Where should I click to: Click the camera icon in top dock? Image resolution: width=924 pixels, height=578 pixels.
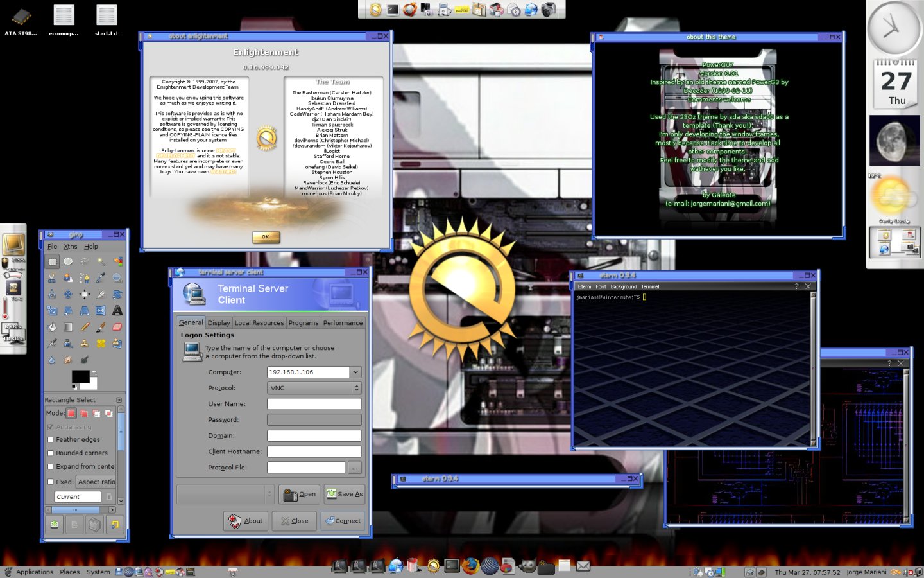click(x=549, y=10)
